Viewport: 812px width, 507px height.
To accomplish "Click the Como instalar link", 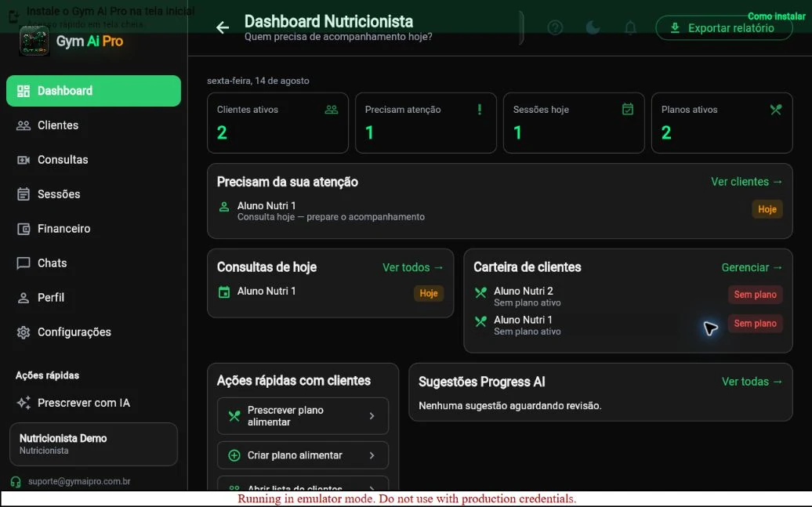I will [776, 16].
